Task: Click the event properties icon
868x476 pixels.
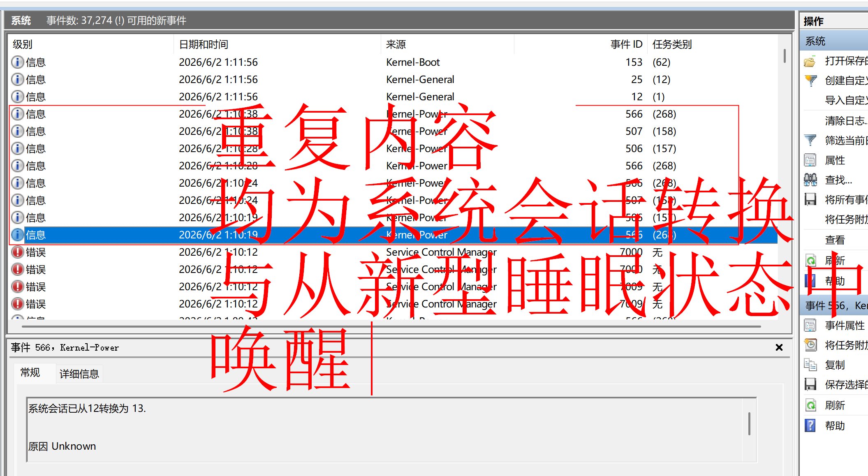Action: 810,326
